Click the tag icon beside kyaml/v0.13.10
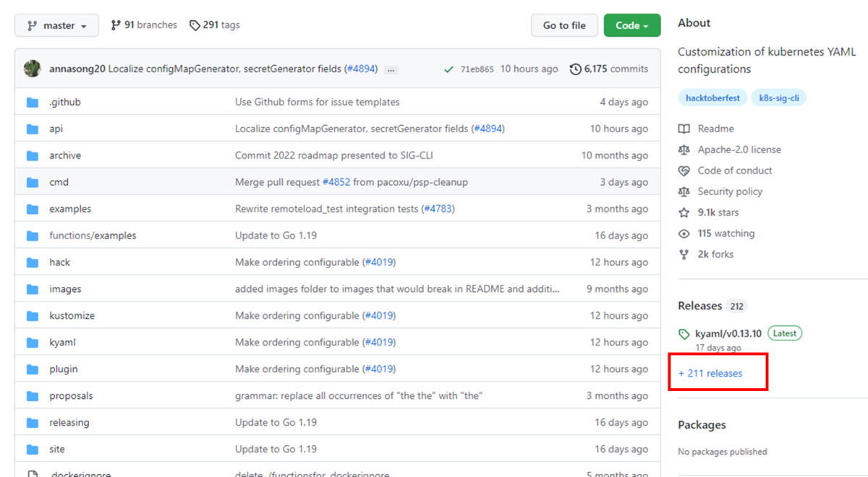The image size is (868, 477). tap(684, 334)
